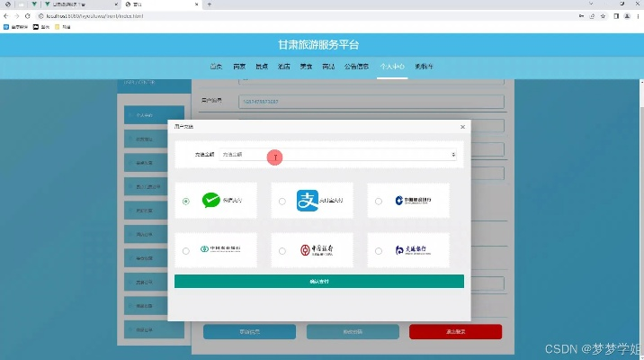Viewport: 644px width, 360px height.
Task: Click the first blue bookmark in bookmarks bar
Action: pyautogui.click(x=15, y=27)
